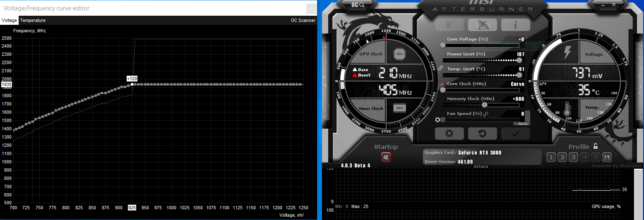Image resolution: width=644 pixels, height=220 pixels.
Task: Reset settings with the circular arrow button
Action: coord(482,134)
